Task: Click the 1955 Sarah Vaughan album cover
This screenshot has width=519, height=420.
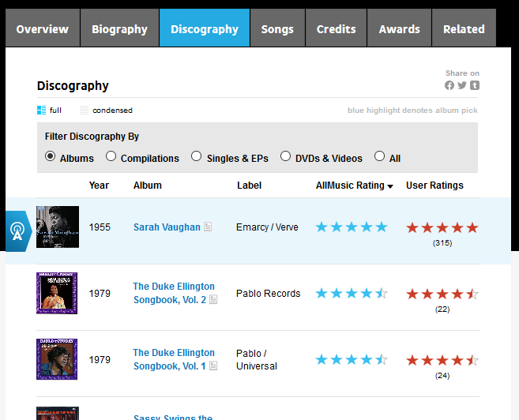Action: click(58, 227)
